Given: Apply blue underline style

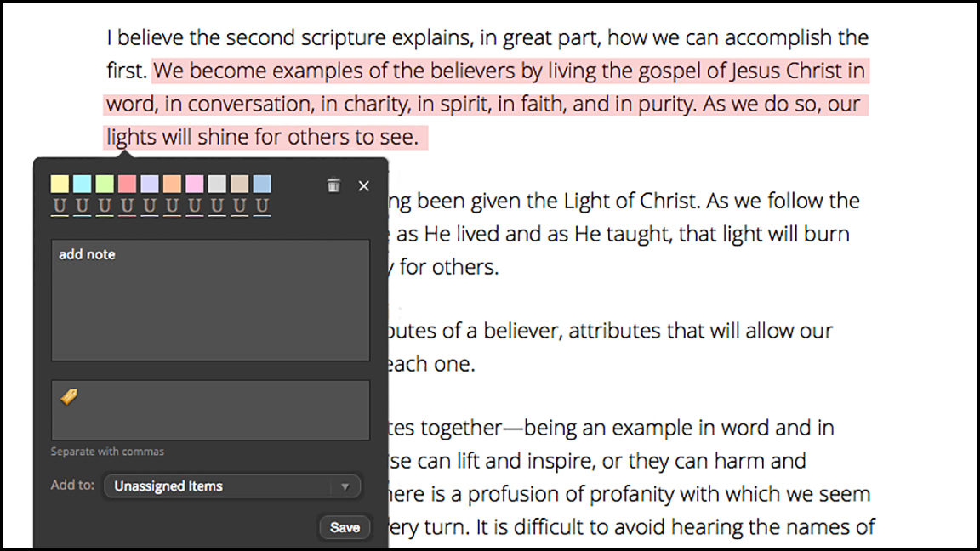Looking at the screenshot, I should point(262,206).
